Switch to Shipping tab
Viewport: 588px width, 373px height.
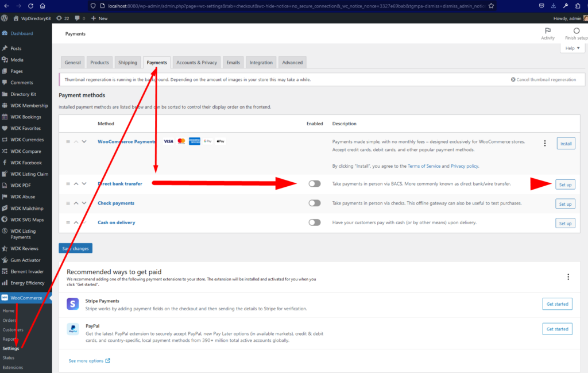point(127,62)
